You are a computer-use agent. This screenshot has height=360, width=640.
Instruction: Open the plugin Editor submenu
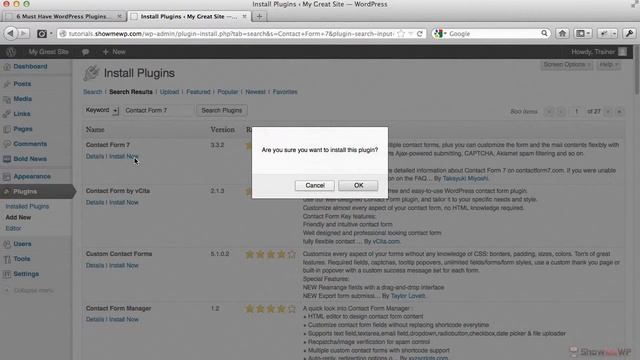pyautogui.click(x=13, y=229)
